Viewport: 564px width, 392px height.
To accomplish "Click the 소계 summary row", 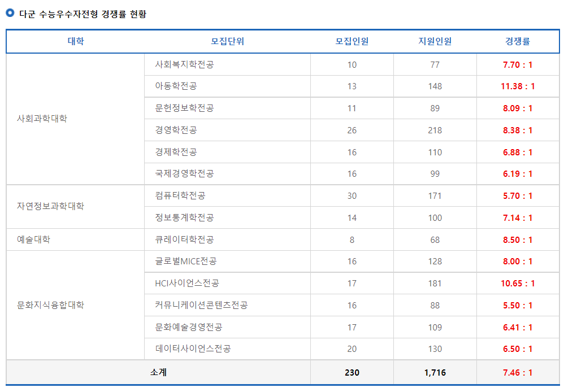I will point(158,372).
